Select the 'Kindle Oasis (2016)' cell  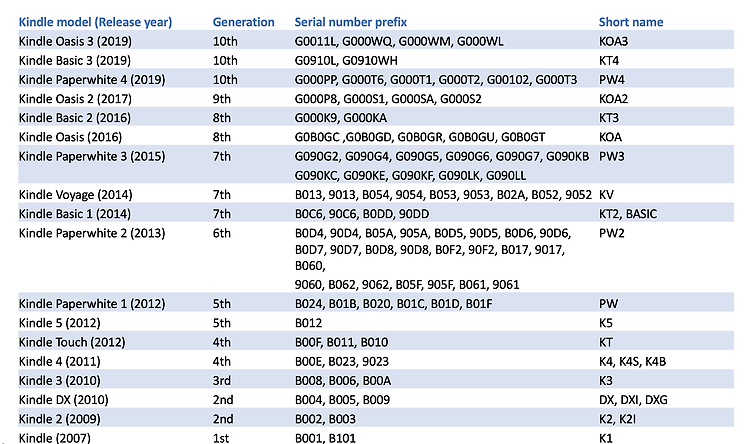(70, 137)
